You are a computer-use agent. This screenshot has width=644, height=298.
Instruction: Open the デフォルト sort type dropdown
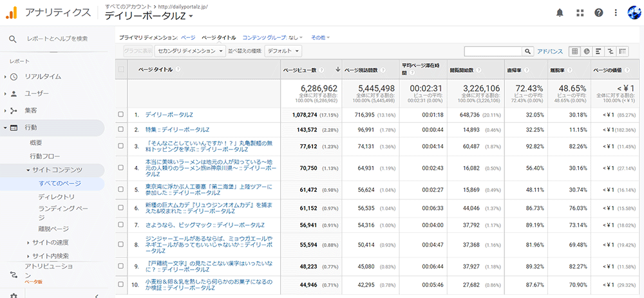(283, 51)
